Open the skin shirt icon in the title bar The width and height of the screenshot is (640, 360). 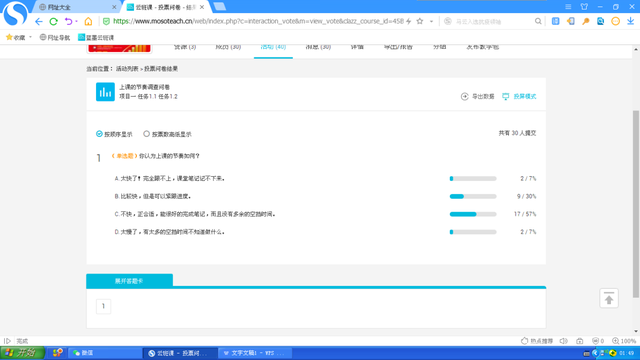(x=584, y=7)
